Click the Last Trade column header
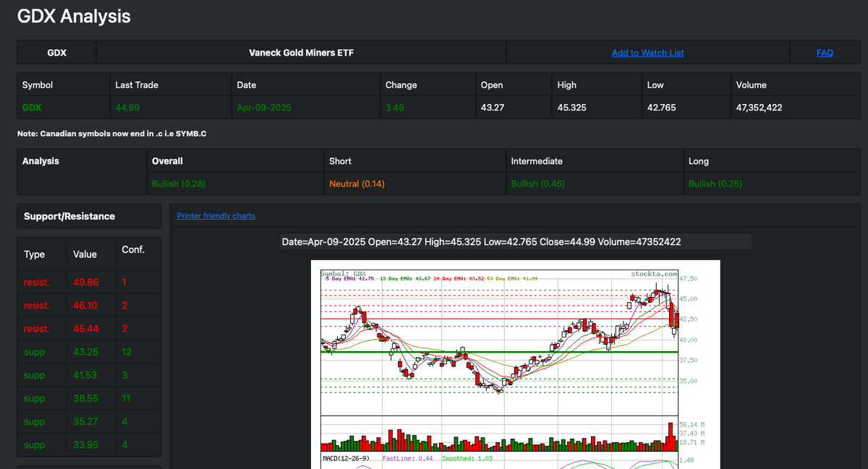This screenshot has height=469, width=868. tap(137, 85)
